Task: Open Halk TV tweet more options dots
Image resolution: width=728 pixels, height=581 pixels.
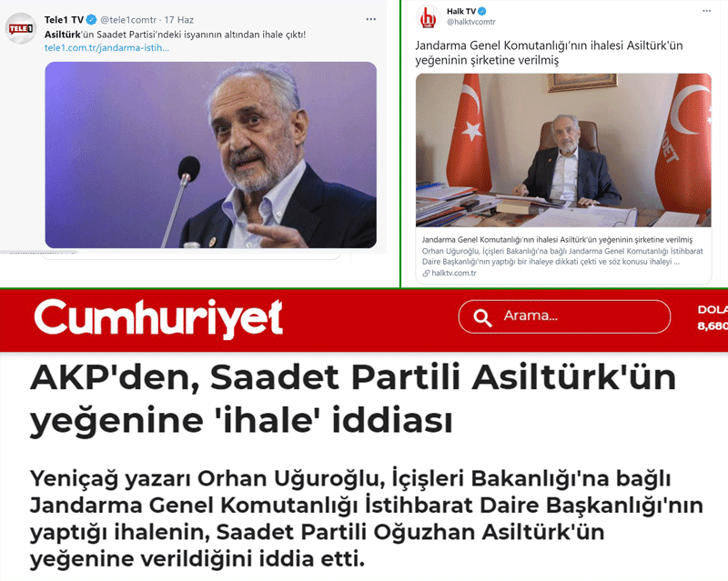Action: (x=707, y=11)
